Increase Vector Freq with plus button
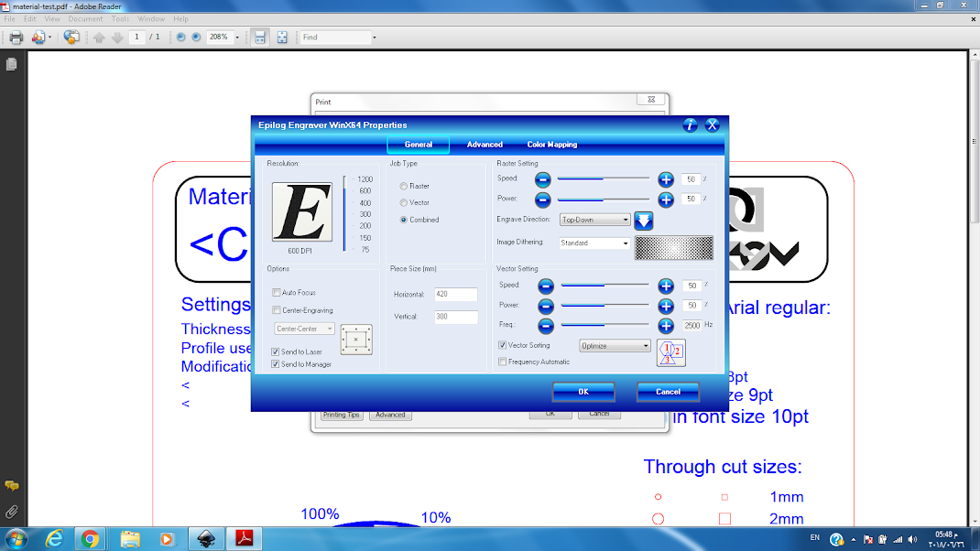The height and width of the screenshot is (551, 980). click(x=666, y=326)
